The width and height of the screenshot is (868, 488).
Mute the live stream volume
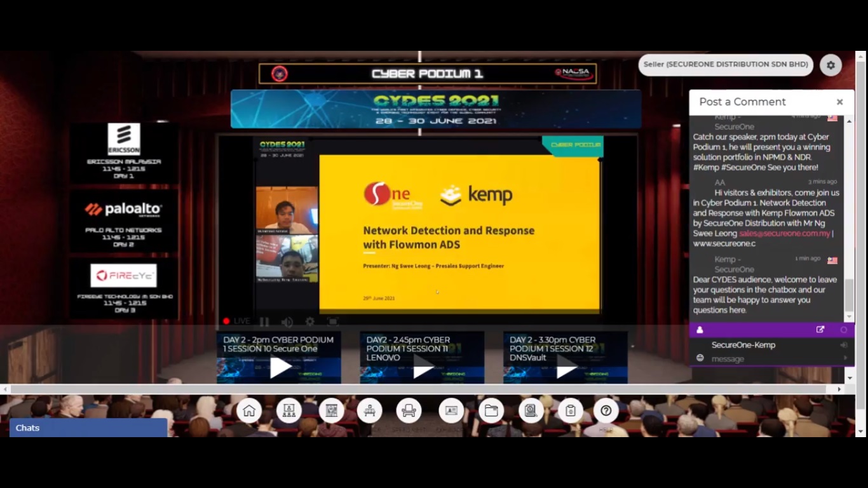pyautogui.click(x=287, y=322)
